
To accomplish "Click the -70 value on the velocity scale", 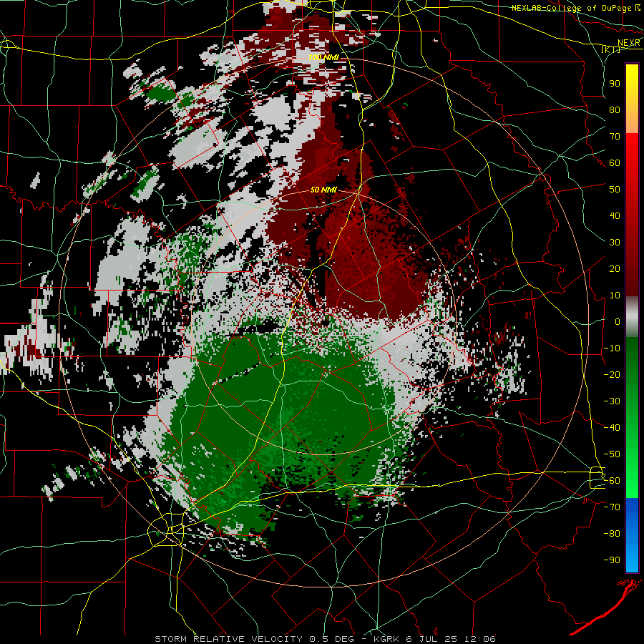I will [x=612, y=507].
